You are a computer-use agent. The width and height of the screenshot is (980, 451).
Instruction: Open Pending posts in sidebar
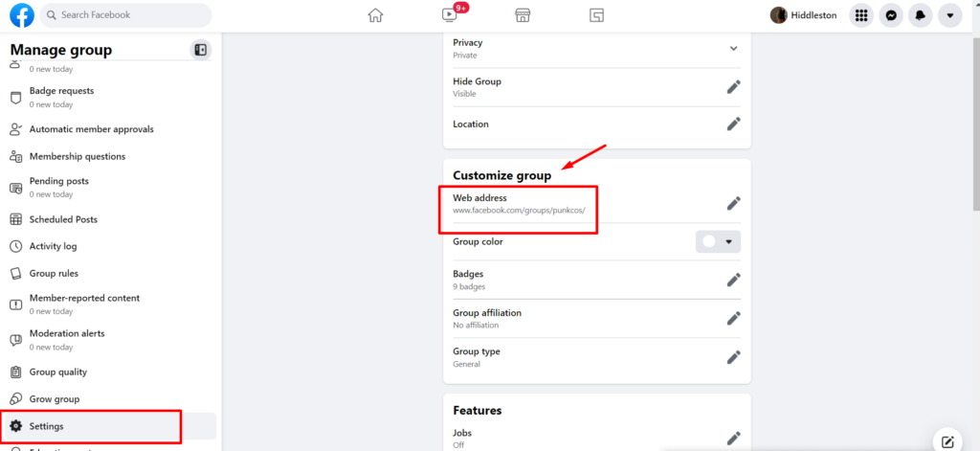point(109,187)
